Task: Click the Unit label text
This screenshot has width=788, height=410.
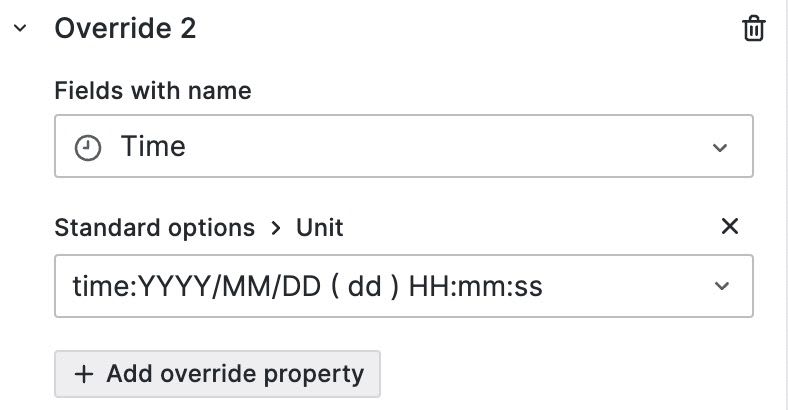Action: [x=319, y=228]
